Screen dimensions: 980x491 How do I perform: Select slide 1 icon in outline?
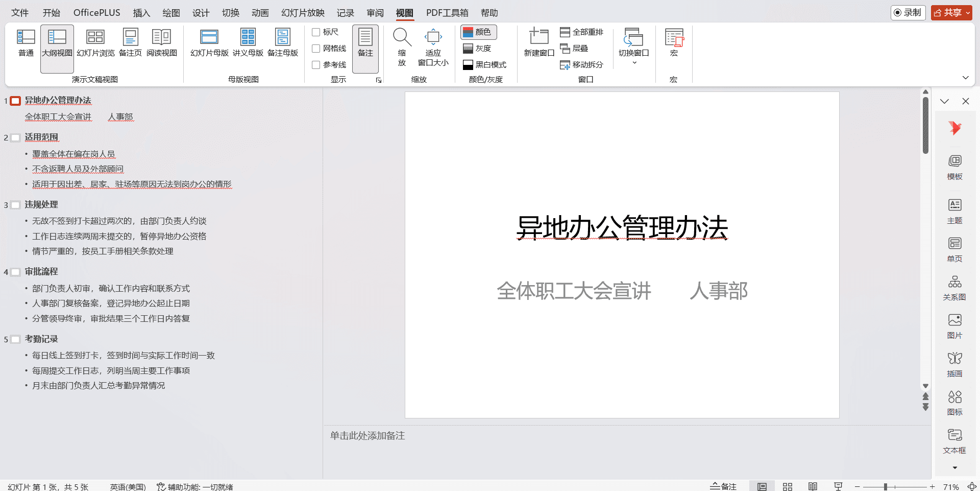pyautogui.click(x=15, y=101)
